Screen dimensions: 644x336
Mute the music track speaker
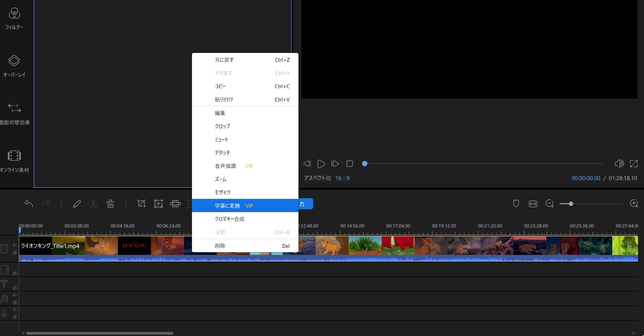coord(14,295)
